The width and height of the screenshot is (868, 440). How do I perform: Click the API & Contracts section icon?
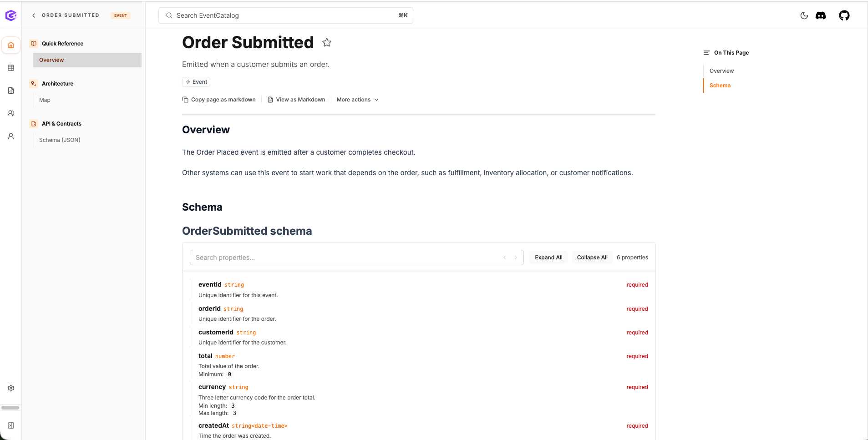pos(34,124)
